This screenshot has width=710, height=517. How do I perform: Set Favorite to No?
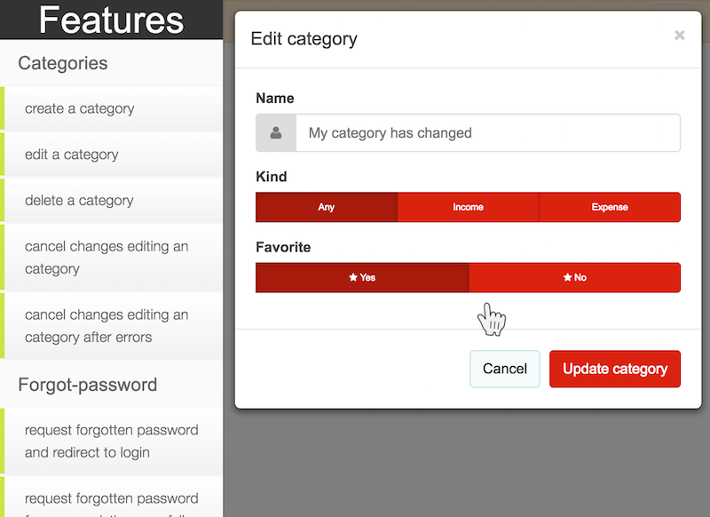575,278
